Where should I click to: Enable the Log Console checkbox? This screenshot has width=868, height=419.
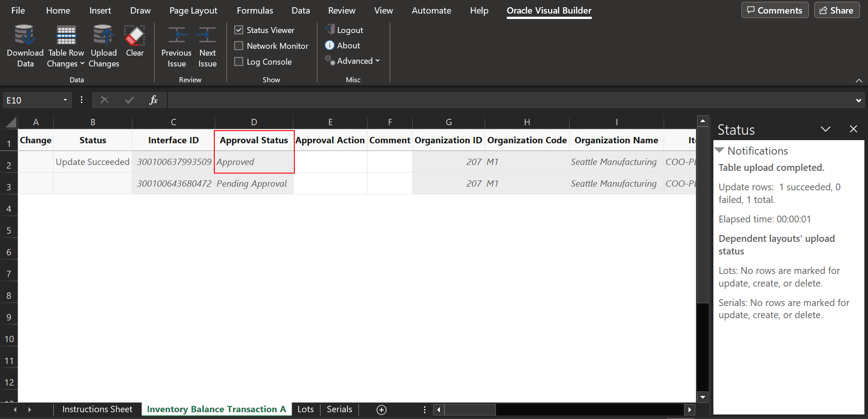click(x=239, y=62)
